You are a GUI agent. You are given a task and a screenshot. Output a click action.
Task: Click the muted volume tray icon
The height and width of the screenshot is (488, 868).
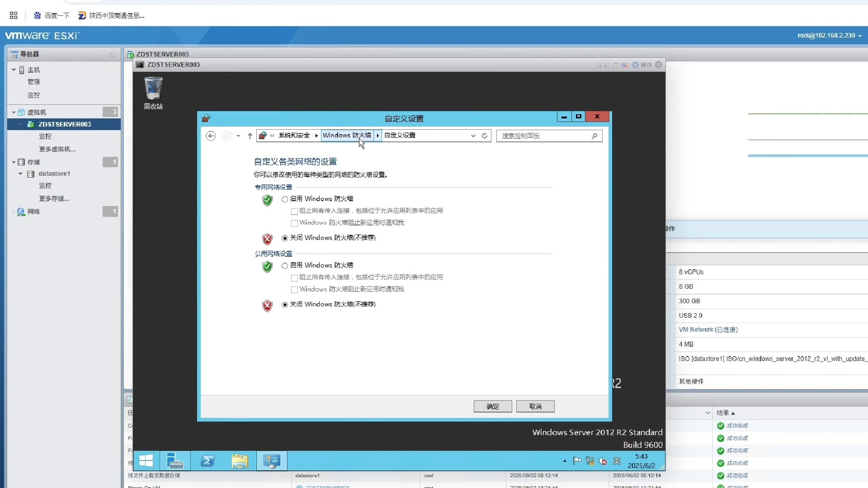pyautogui.click(x=603, y=461)
